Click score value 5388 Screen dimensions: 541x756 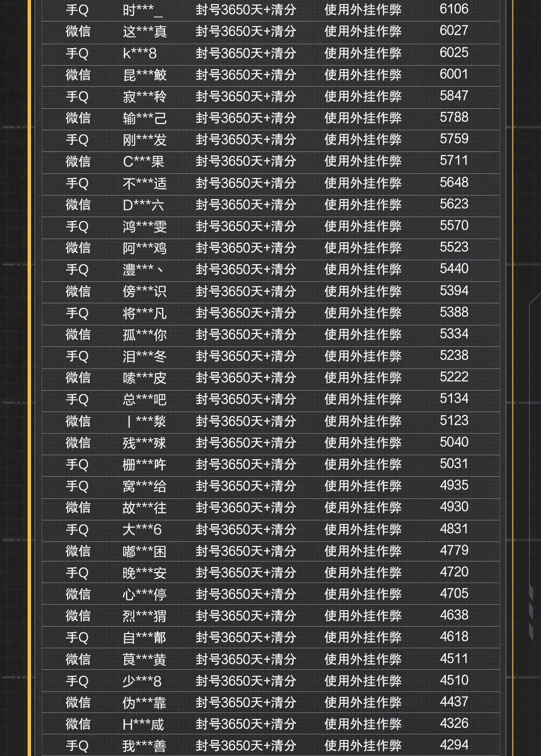click(x=454, y=312)
